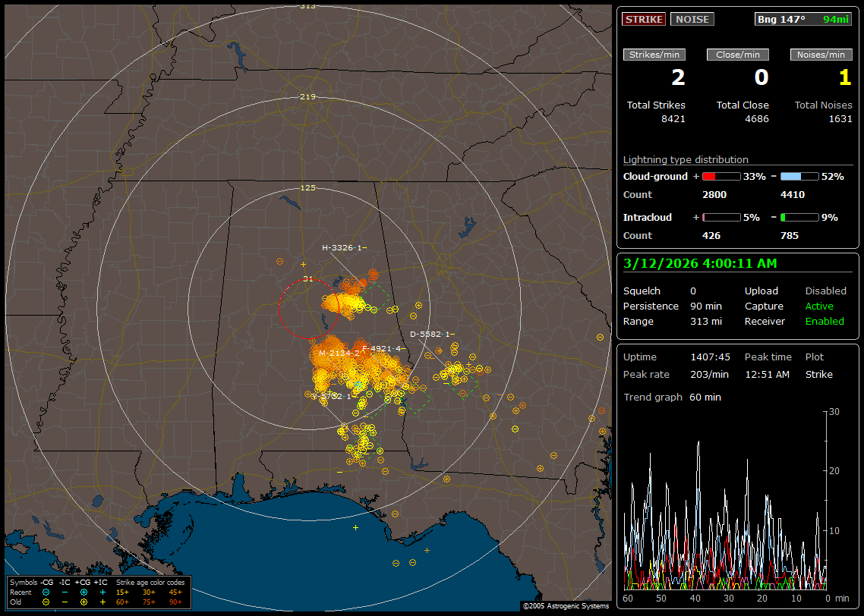Screen dimensions: 864x616
Task: Click the recent -CG symbol in legend
Action: [46, 592]
